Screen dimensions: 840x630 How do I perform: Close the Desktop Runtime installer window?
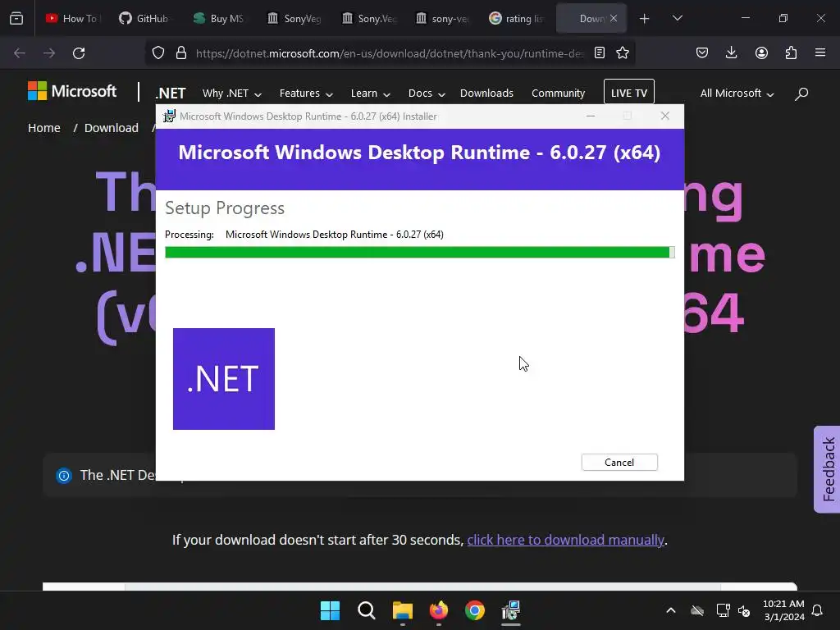(x=664, y=116)
